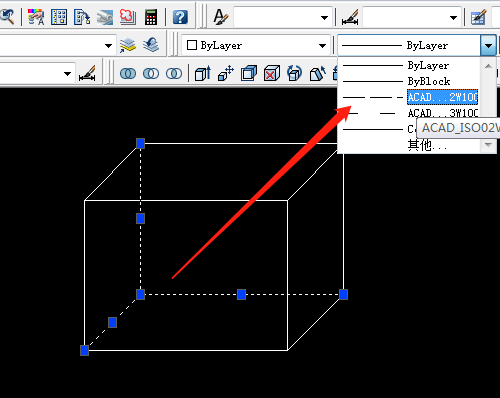The height and width of the screenshot is (398, 500).
Task: Select the right-end grip of horizontal dashed line
Action: tap(343, 294)
